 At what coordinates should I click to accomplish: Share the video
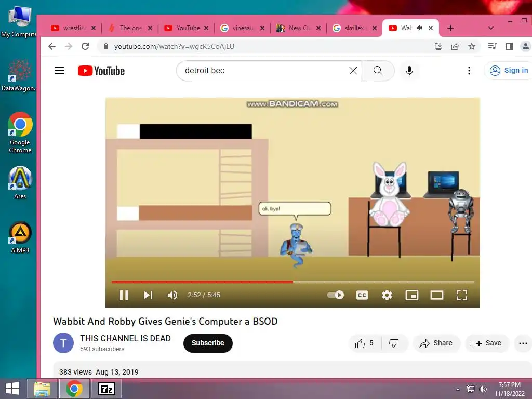coord(436,343)
